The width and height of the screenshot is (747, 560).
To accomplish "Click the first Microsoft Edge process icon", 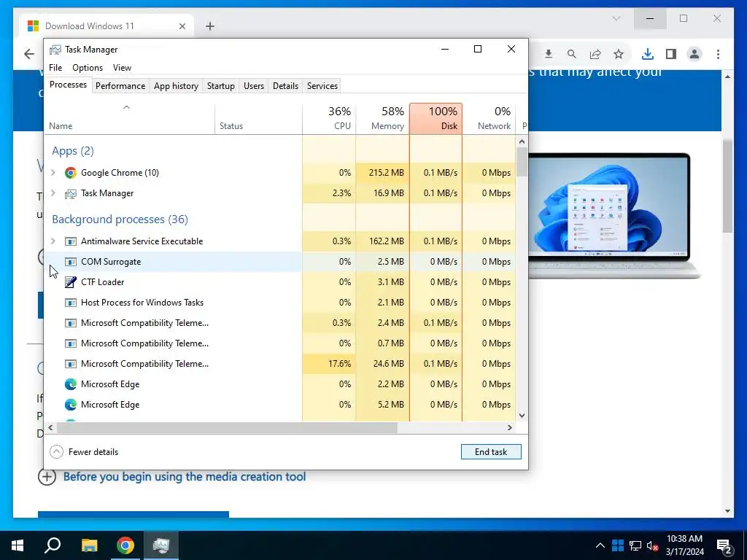I will (x=71, y=384).
